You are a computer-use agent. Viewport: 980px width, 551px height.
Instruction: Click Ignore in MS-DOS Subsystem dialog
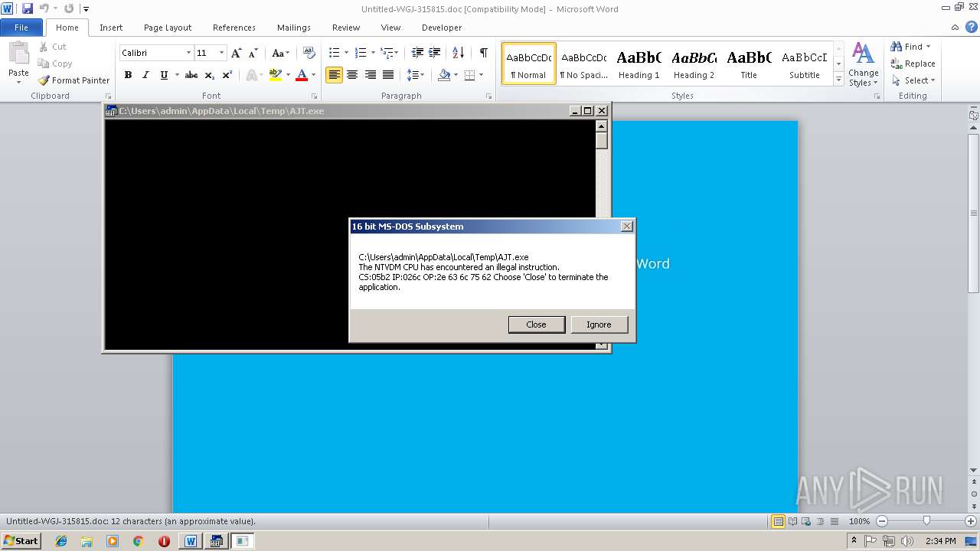click(x=599, y=324)
